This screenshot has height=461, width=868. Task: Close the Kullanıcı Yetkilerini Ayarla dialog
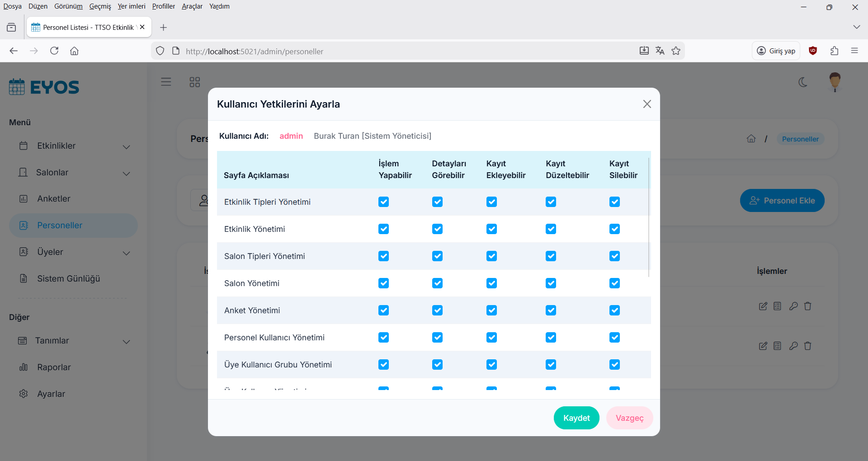pos(647,104)
